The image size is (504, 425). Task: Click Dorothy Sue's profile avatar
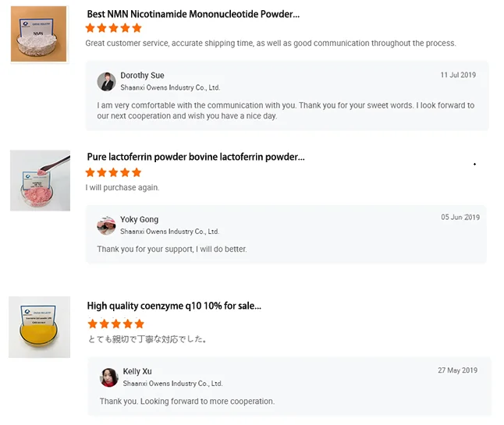[x=106, y=81]
